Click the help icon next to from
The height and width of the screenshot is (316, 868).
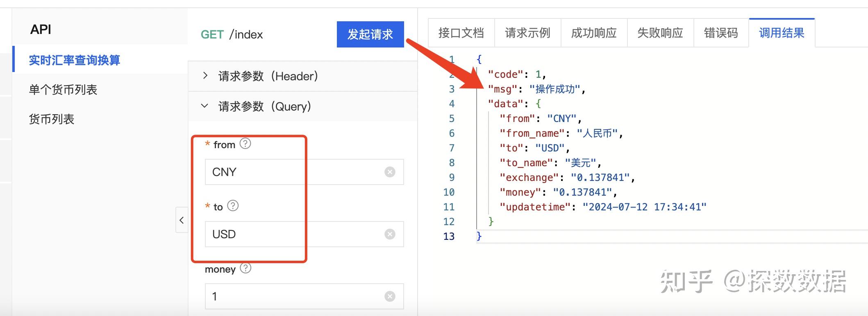pyautogui.click(x=245, y=144)
